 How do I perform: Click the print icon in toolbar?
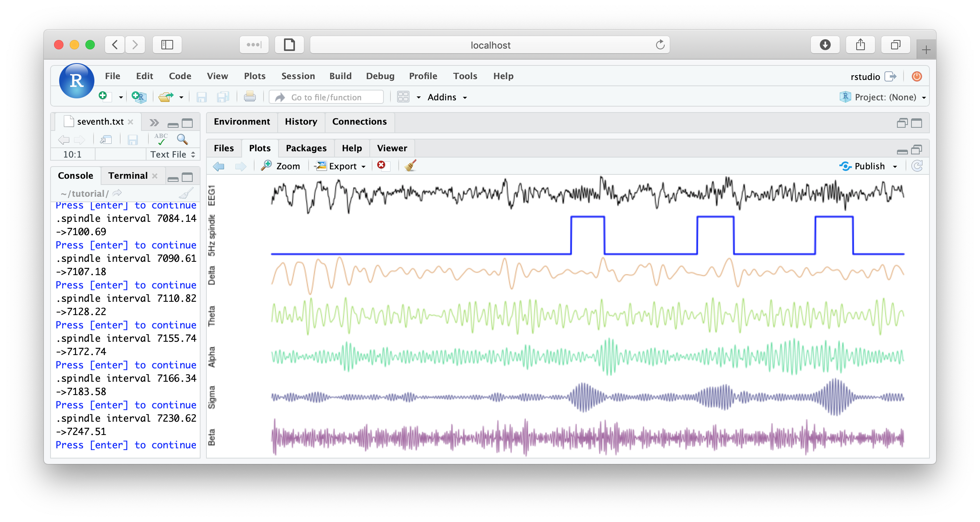[250, 97]
